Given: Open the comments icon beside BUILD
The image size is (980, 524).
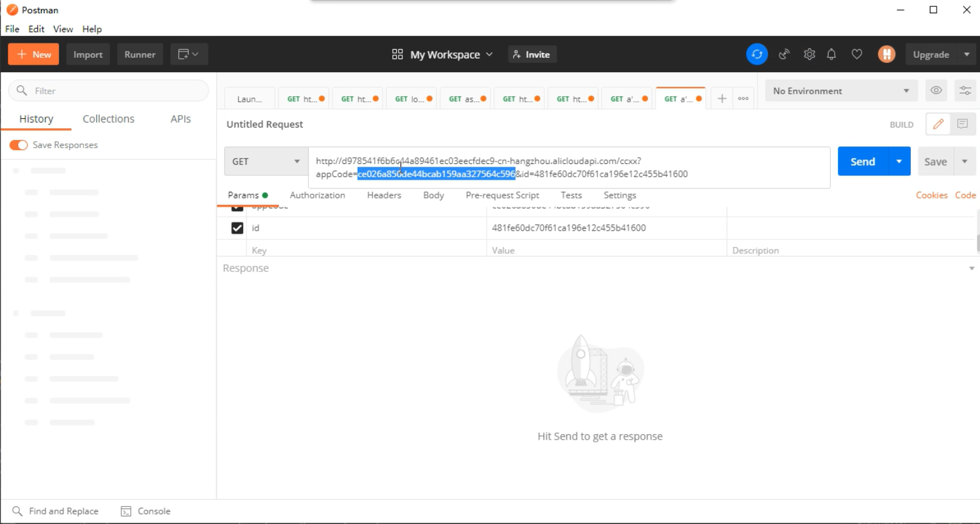Looking at the screenshot, I should pyautogui.click(x=962, y=124).
